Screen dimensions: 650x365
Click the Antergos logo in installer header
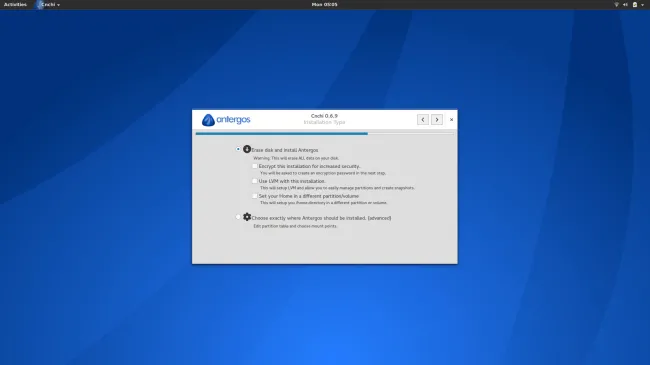[226, 120]
